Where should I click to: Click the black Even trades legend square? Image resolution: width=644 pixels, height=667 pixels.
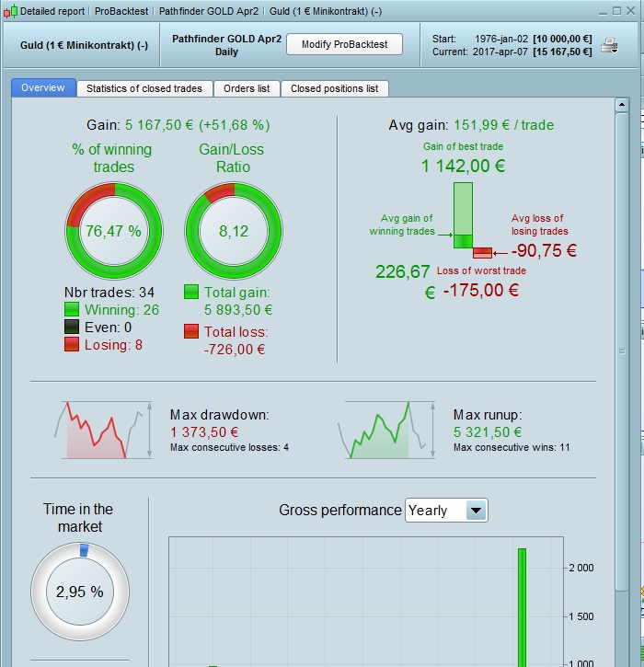coord(72,327)
